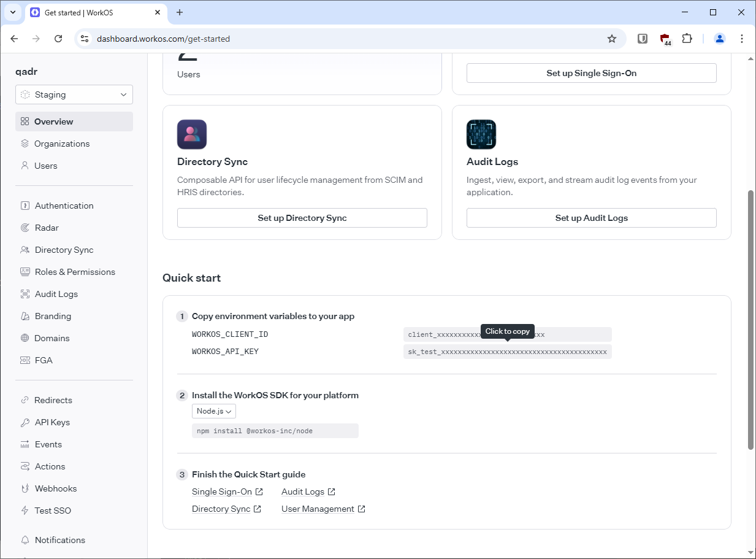Open the Chrome three-dot menu
The width and height of the screenshot is (756, 559).
click(x=742, y=38)
